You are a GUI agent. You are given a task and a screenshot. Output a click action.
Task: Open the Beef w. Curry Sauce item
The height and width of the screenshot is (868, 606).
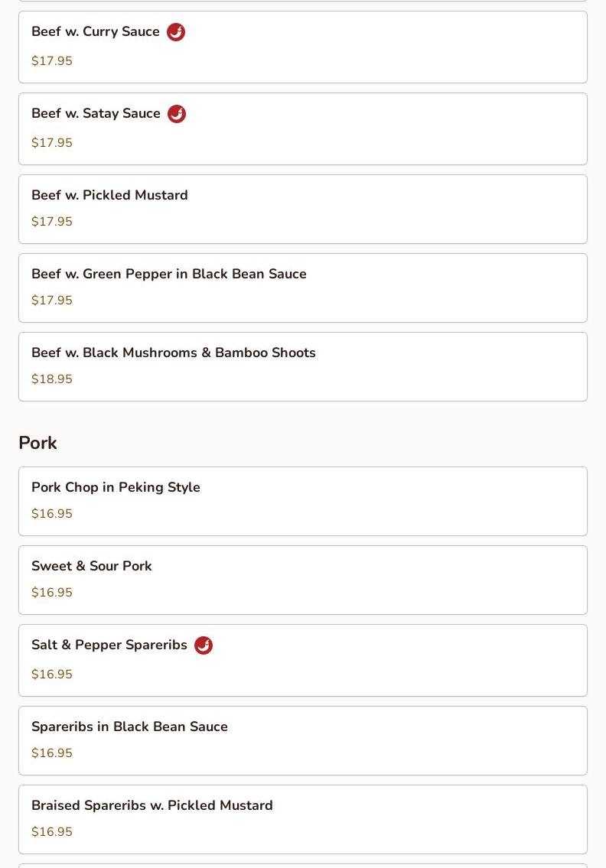pyautogui.click(x=96, y=32)
